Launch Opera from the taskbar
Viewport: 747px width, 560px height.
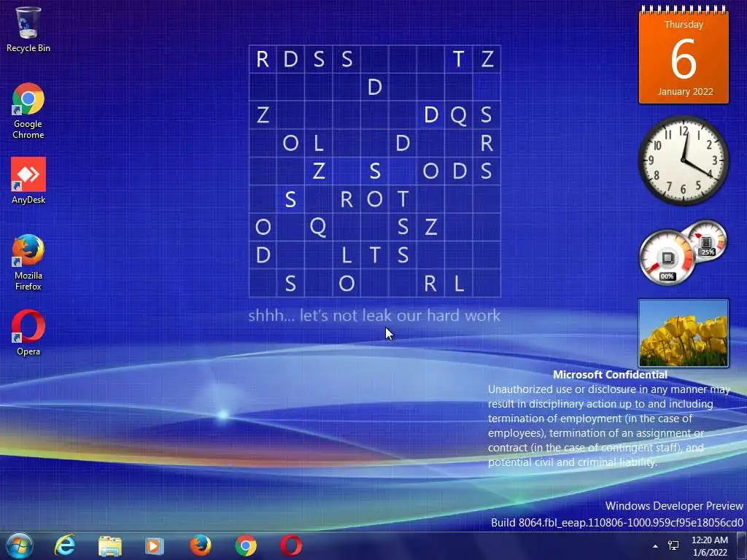(291, 545)
